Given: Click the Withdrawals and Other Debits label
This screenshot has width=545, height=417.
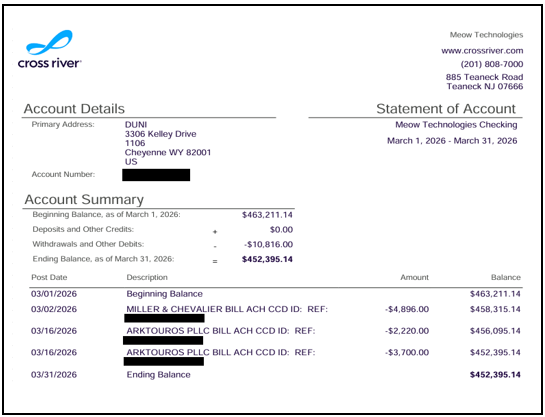Looking at the screenshot, I should 88,244.
